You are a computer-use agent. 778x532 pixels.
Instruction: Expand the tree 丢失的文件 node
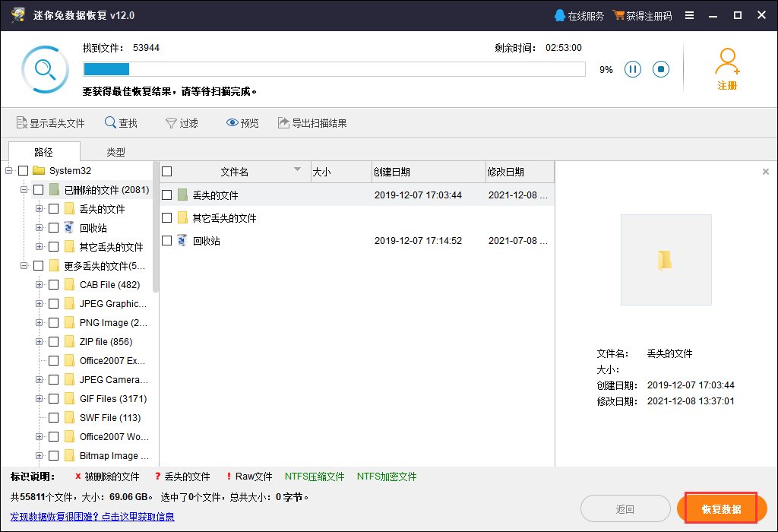pyautogui.click(x=39, y=209)
